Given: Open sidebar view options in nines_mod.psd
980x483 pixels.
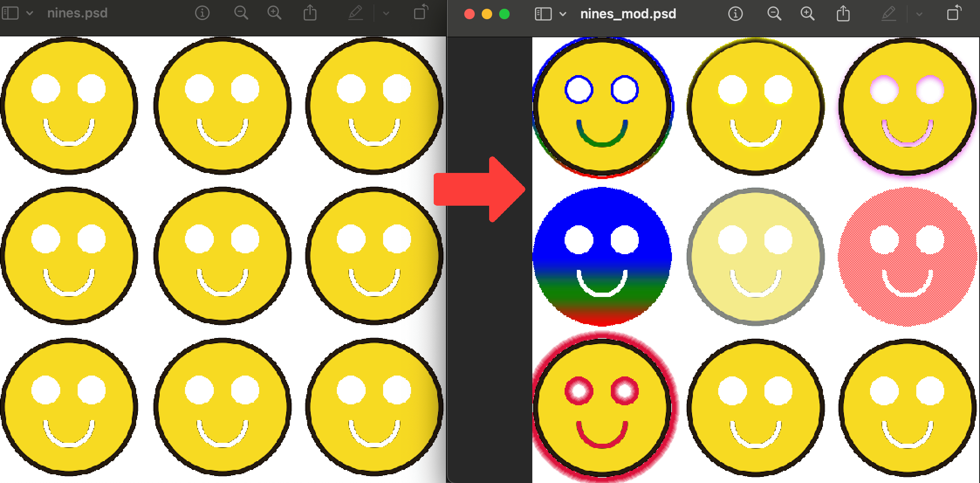Looking at the screenshot, I should pos(563,14).
